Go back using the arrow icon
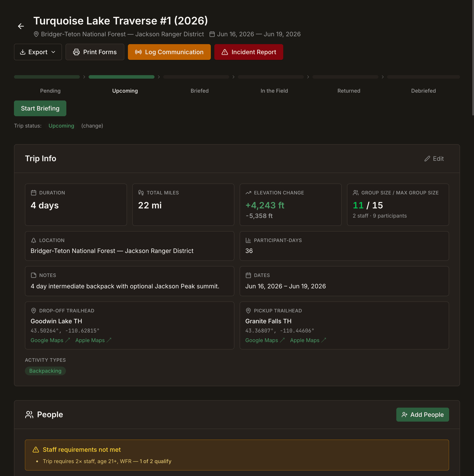Screen dimensions: 474x476 [x=21, y=26]
